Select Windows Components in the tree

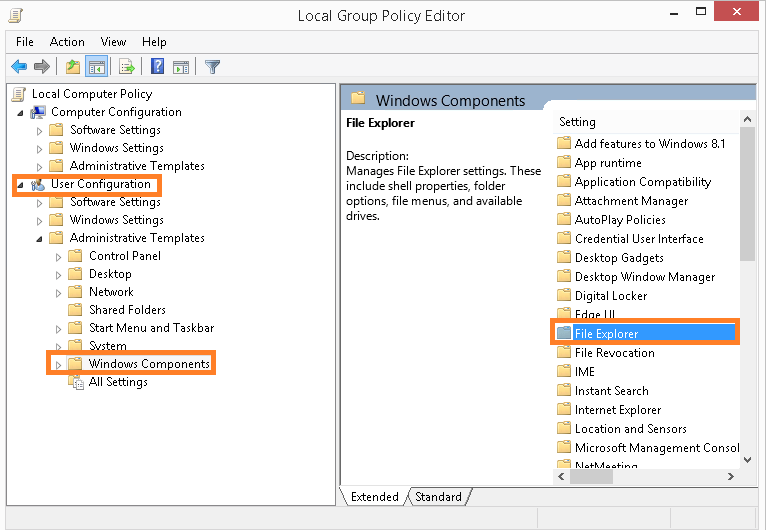coord(149,364)
